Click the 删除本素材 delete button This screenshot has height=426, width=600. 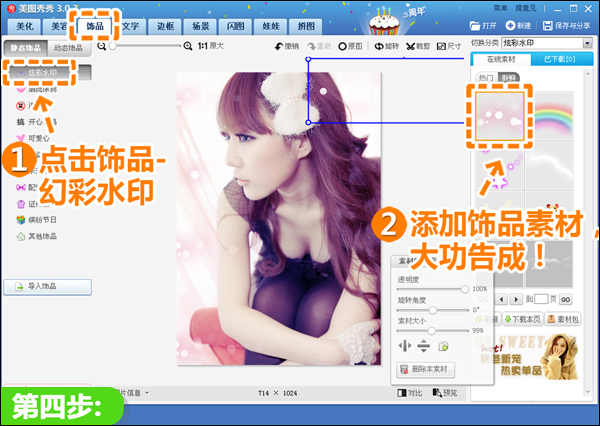pyautogui.click(x=426, y=369)
